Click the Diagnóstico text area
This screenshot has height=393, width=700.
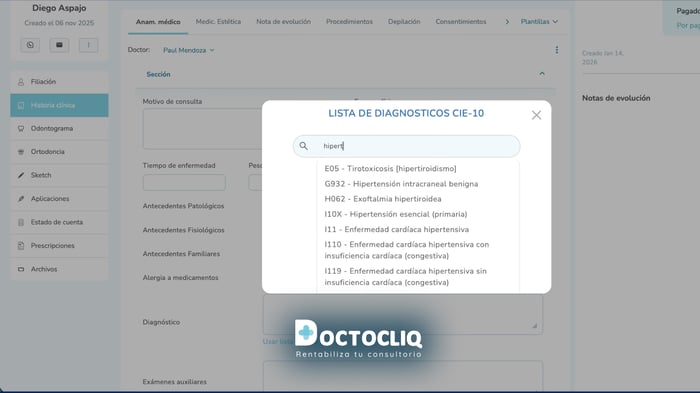tap(403, 314)
